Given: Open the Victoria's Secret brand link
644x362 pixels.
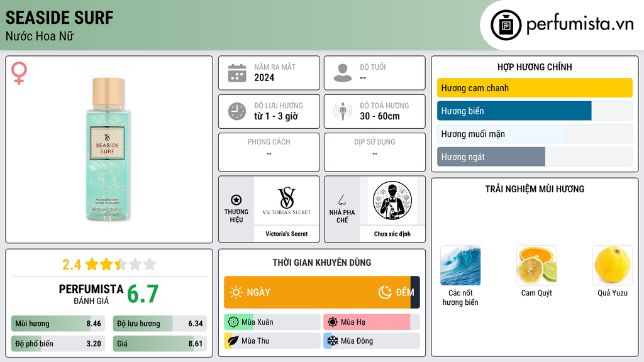Looking at the screenshot, I should [x=287, y=234].
